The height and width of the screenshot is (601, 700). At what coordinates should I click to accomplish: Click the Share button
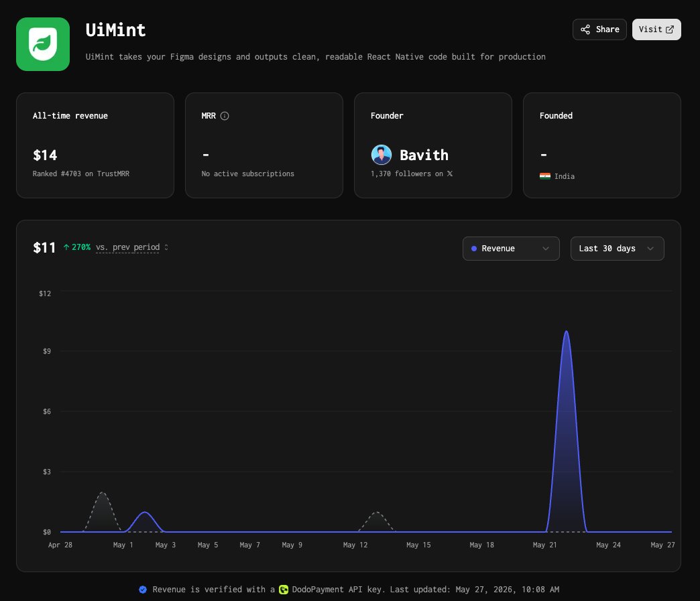(x=599, y=29)
